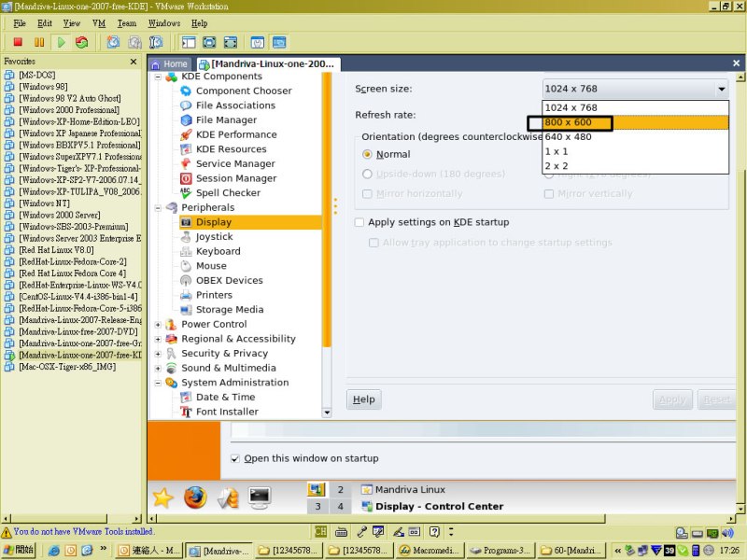Click the Help button in Control Center
This screenshot has width=747, height=560.
(x=364, y=399)
